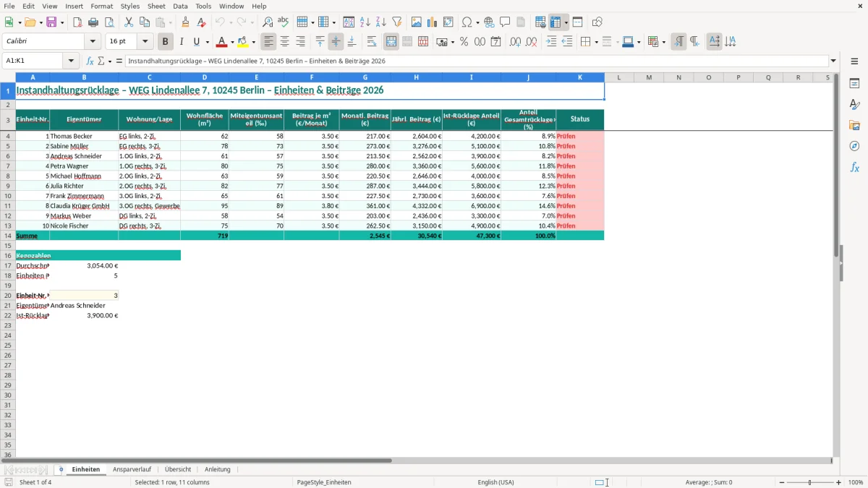The image size is (868, 488).
Task: Toggle Merge and Center Cells
Action: click(x=391, y=42)
